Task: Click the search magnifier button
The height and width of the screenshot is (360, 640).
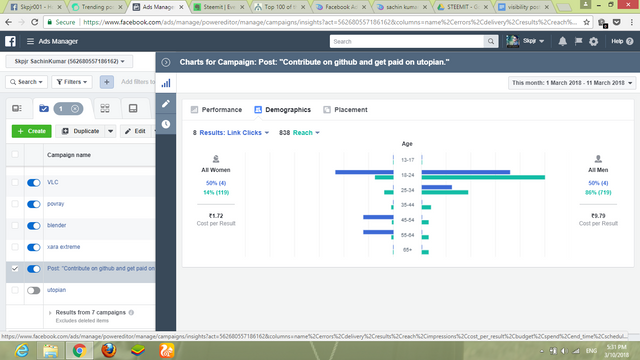Action: pyautogui.click(x=491, y=41)
